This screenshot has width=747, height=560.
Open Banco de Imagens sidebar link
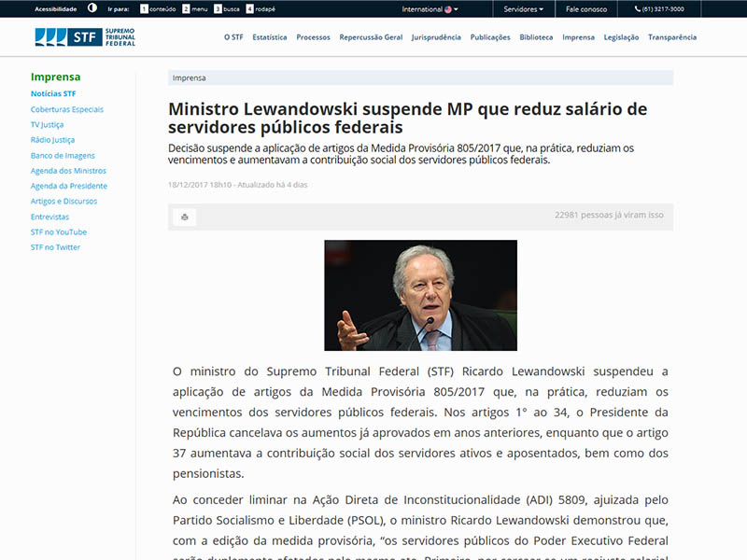coord(63,155)
